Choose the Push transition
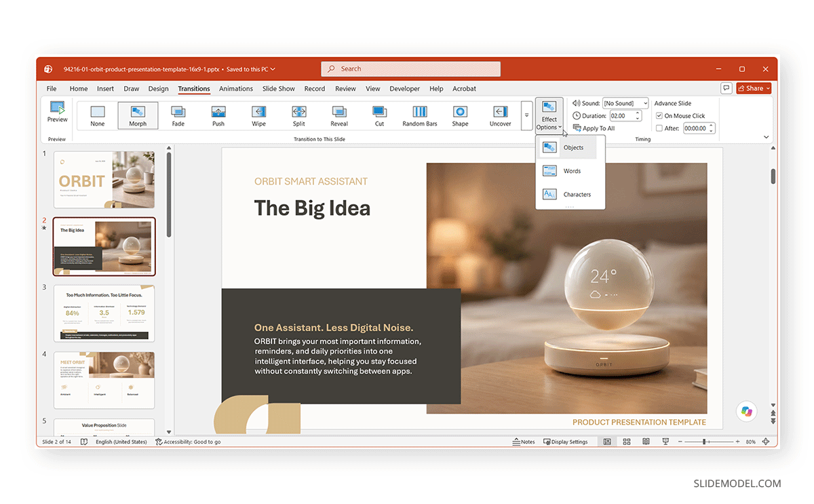Screen dimensions: 814x504 [218, 115]
